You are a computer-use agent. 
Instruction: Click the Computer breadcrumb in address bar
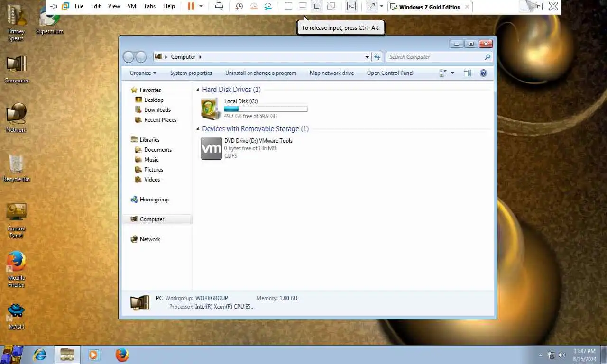click(x=183, y=57)
